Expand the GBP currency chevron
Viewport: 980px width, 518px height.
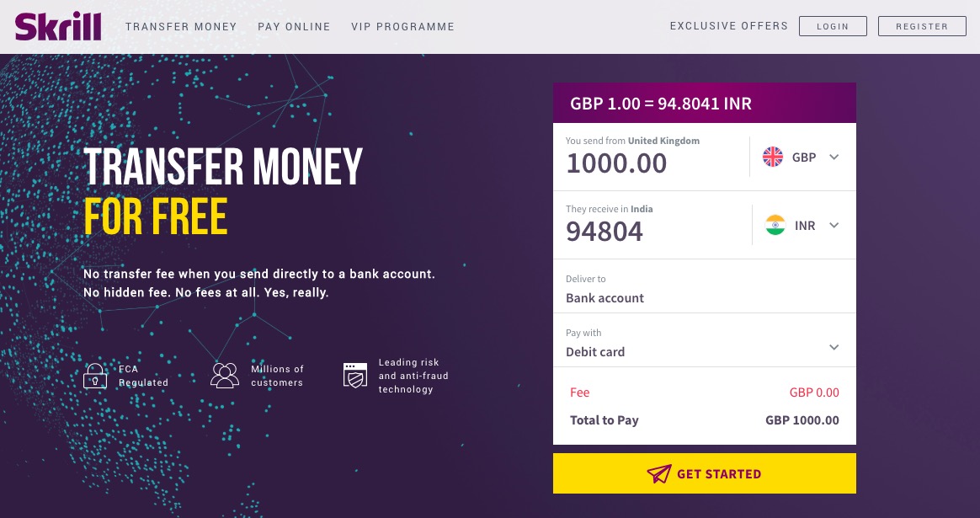[834, 157]
